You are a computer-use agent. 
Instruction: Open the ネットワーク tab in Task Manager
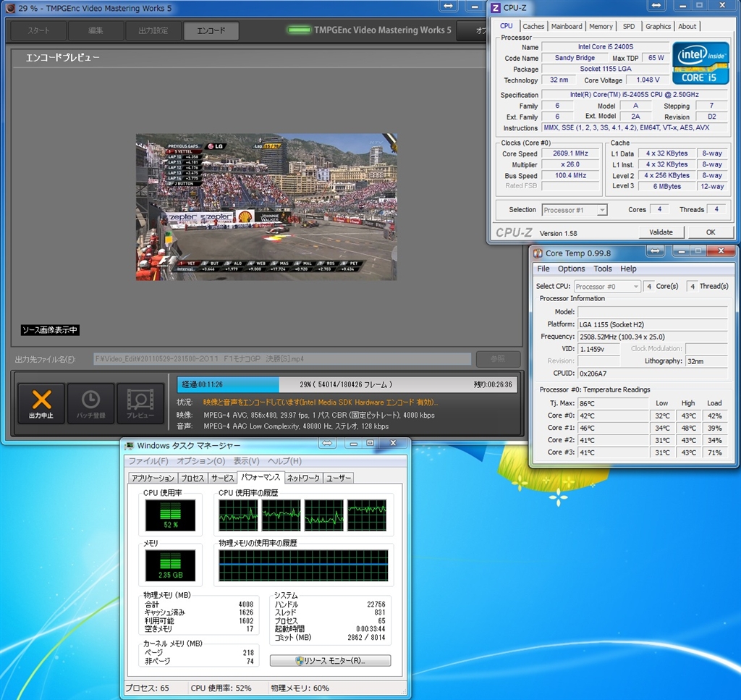(302, 478)
